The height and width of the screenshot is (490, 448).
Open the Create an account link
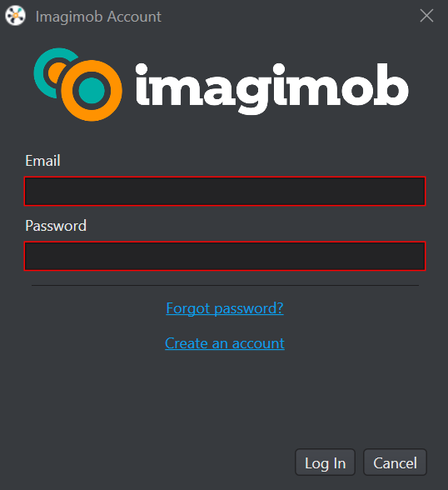point(225,343)
